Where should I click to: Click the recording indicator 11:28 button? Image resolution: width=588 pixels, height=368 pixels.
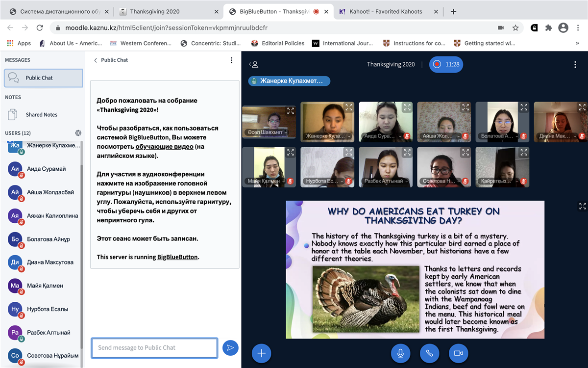click(446, 65)
